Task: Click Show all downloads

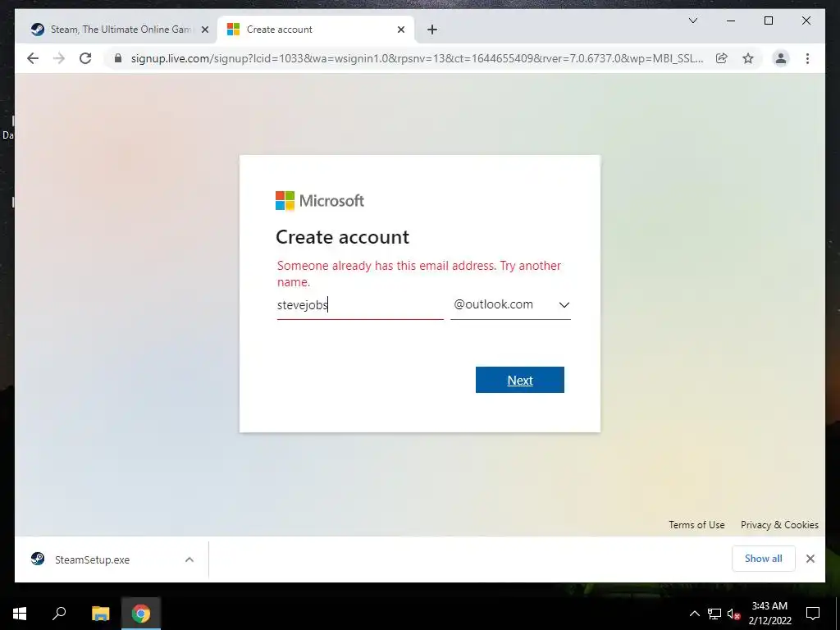Action: point(764,559)
